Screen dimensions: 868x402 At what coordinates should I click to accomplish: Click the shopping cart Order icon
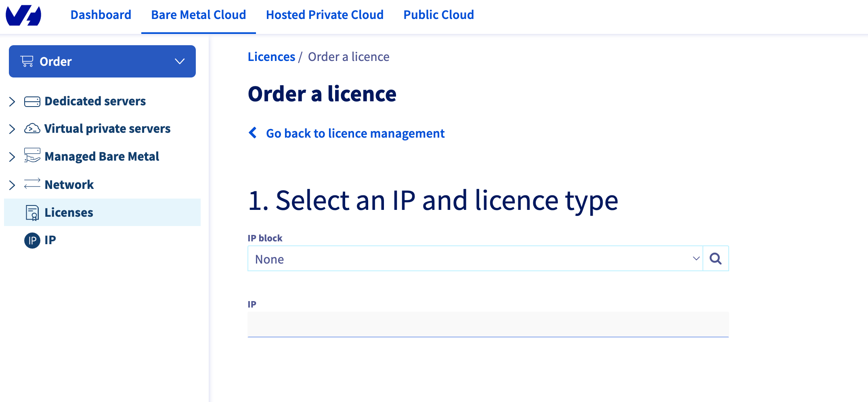click(27, 61)
